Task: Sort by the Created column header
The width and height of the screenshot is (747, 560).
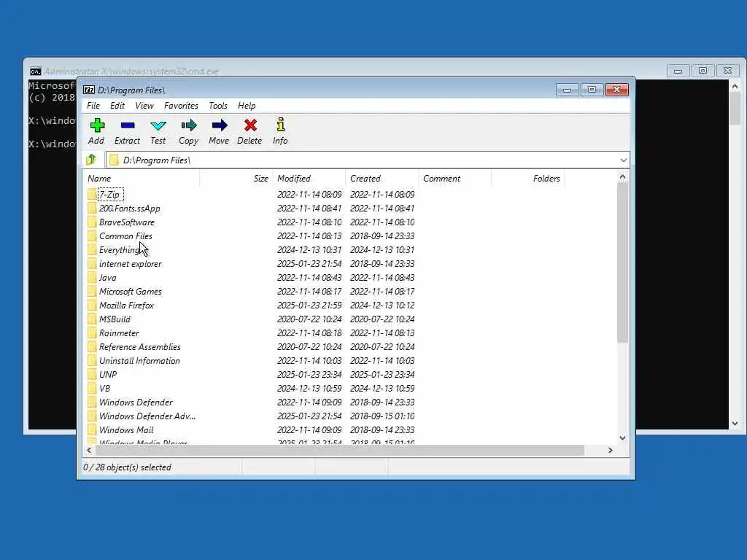Action: click(x=382, y=179)
